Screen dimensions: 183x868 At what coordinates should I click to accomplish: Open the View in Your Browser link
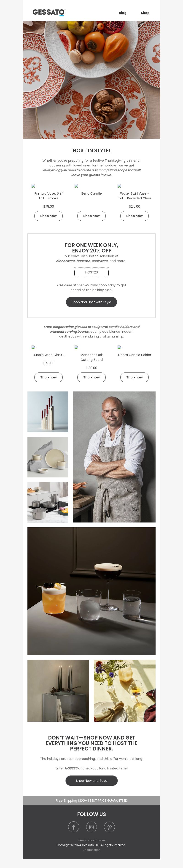[91, 840]
